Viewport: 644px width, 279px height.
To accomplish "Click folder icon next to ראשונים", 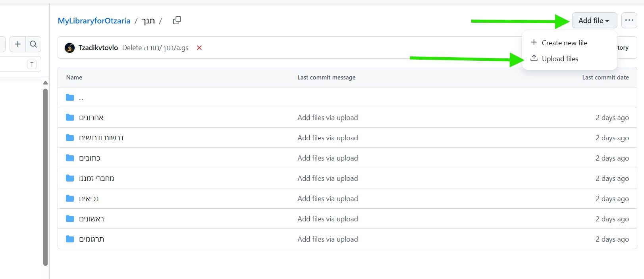I will 70,219.
